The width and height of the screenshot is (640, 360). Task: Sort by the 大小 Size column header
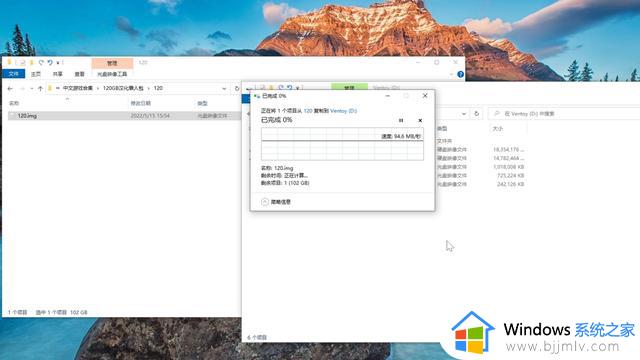coord(498,129)
